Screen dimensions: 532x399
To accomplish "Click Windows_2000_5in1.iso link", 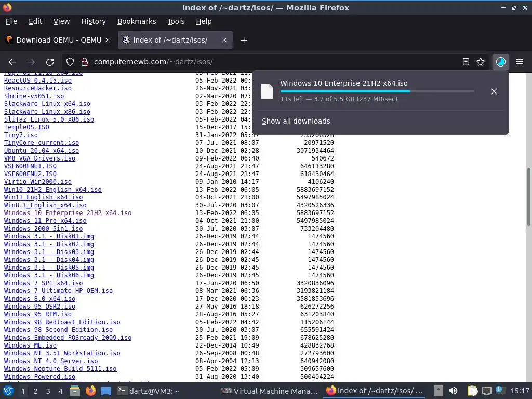I will pos(44,229).
